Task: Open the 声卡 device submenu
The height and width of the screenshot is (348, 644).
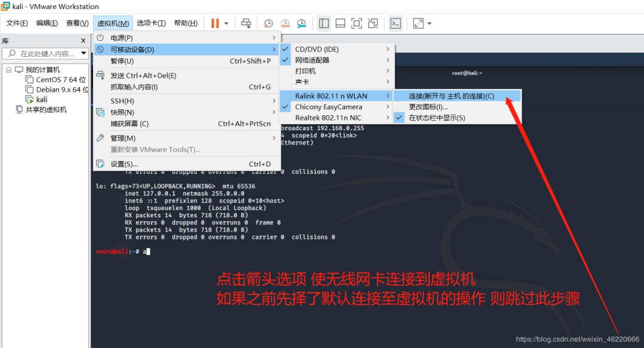Action: [x=337, y=82]
